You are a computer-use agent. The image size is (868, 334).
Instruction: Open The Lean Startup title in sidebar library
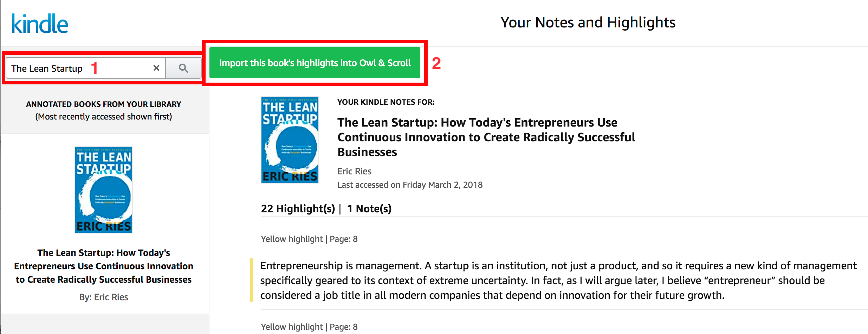(x=104, y=266)
